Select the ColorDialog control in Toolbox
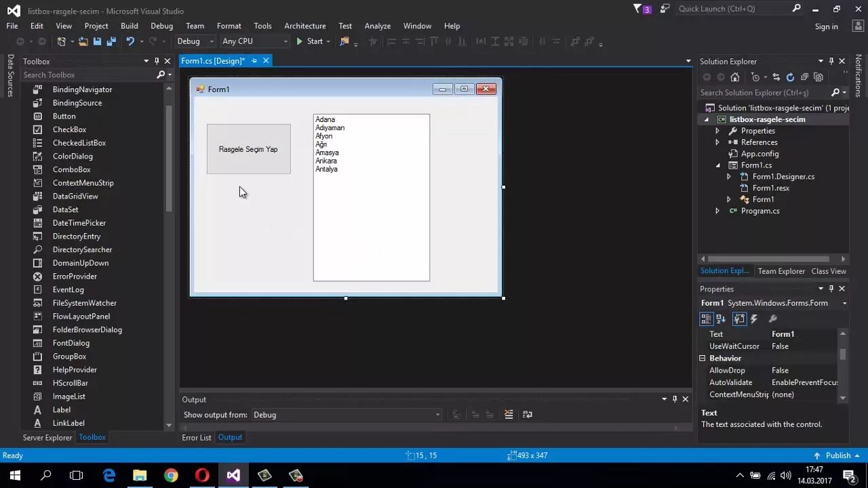Viewport: 868px width, 488px height. click(73, 157)
